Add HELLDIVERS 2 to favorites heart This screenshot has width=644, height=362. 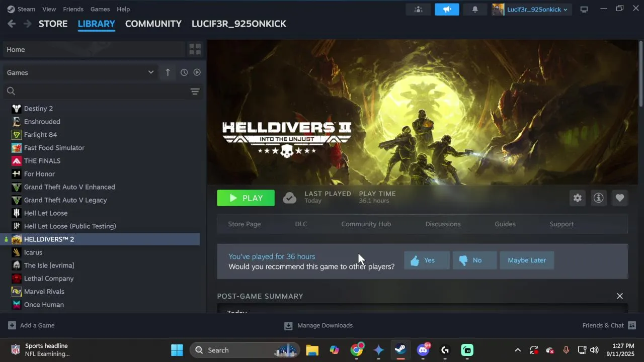pyautogui.click(x=620, y=198)
